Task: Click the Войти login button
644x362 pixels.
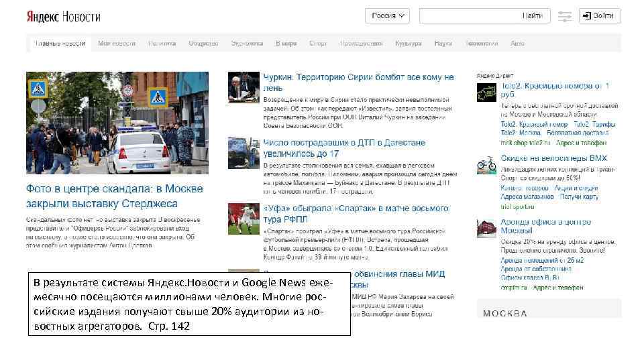Action: pos(600,16)
